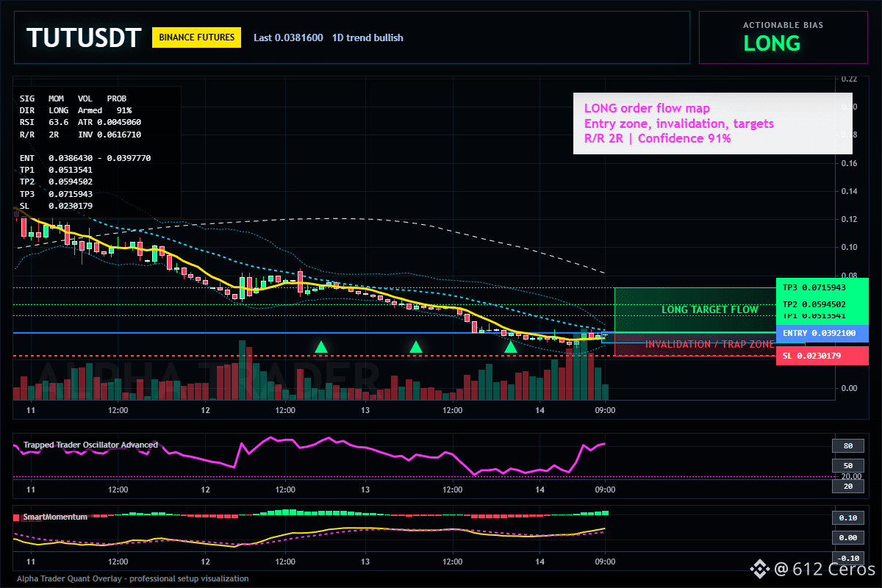
Task: Click the 50 level box on the oscillator
Action: click(x=847, y=466)
